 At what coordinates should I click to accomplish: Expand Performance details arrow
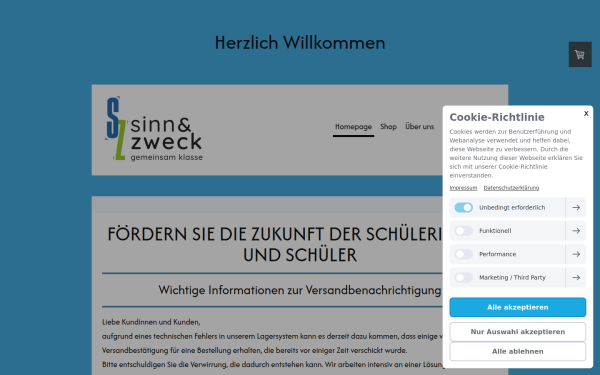tap(576, 254)
